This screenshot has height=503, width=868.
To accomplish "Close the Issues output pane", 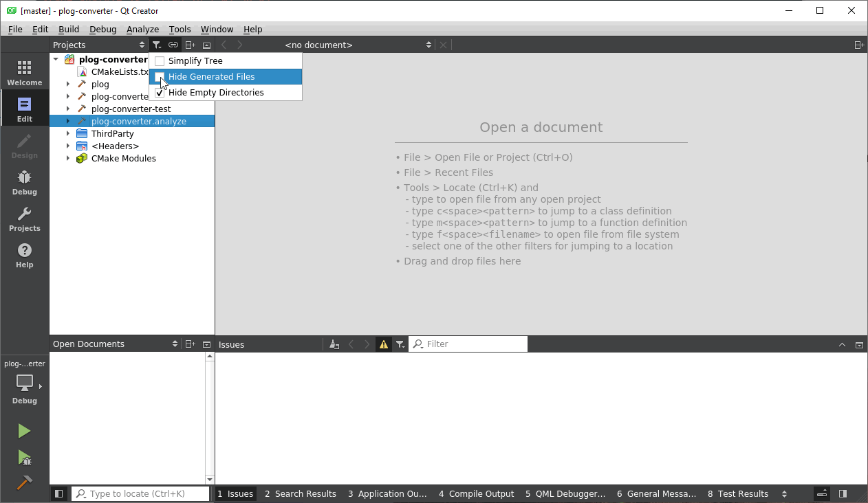I will click(x=859, y=344).
